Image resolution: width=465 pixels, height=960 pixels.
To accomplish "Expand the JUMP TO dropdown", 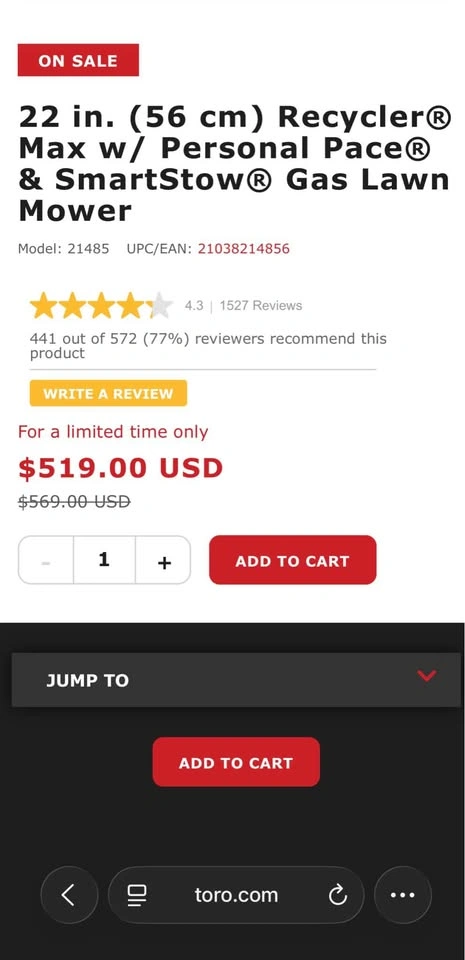I will (236, 680).
